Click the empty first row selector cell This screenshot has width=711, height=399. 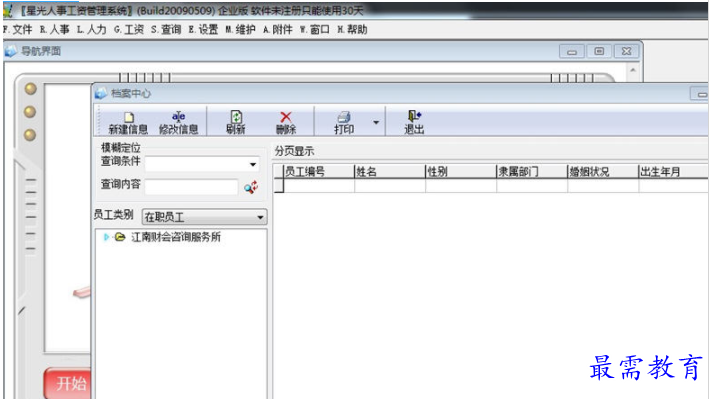(x=279, y=186)
